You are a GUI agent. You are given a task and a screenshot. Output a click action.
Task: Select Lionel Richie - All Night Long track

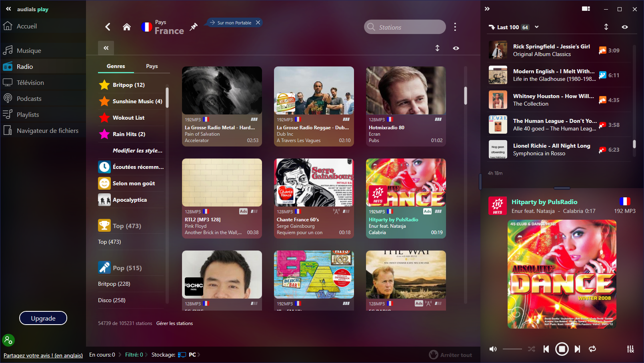[559, 150]
